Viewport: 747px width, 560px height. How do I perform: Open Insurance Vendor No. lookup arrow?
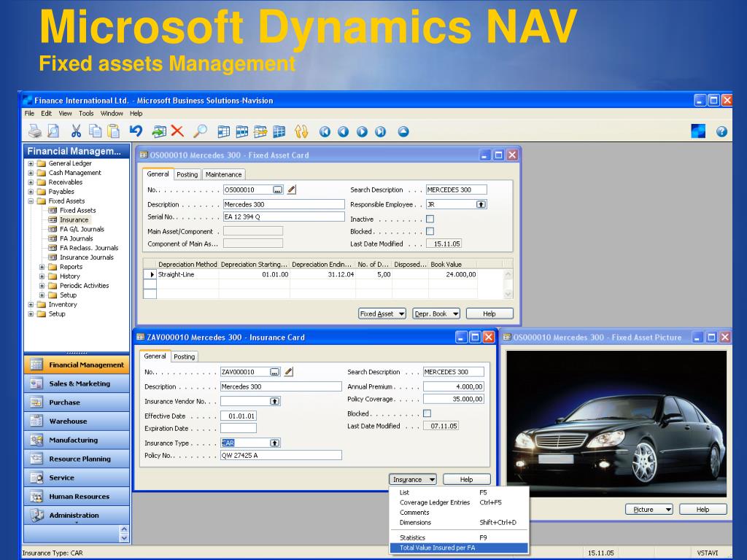click(275, 402)
